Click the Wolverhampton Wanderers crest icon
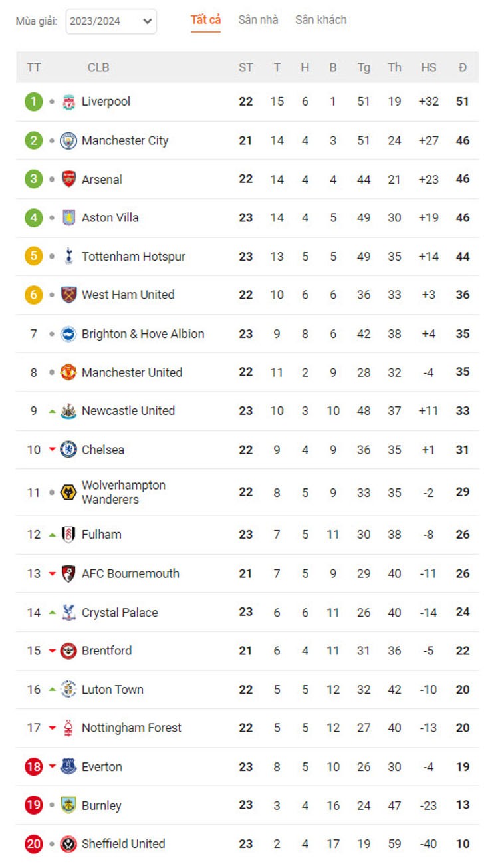 68,492
